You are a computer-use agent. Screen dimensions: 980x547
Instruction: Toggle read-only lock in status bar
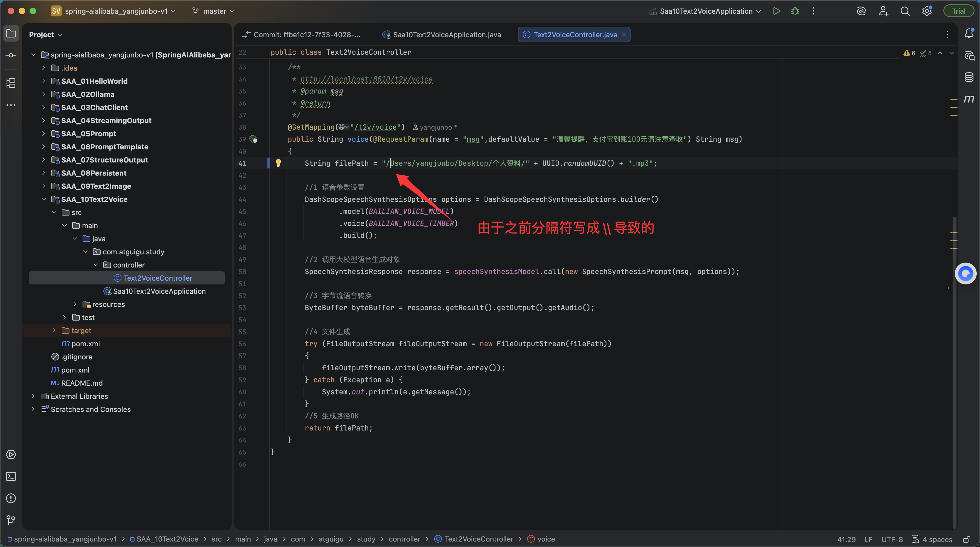(966, 539)
